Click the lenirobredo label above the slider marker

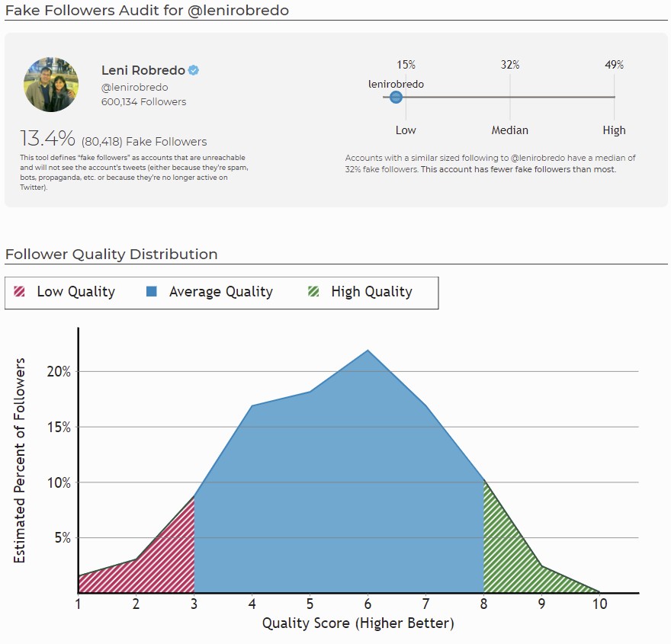tap(396, 85)
